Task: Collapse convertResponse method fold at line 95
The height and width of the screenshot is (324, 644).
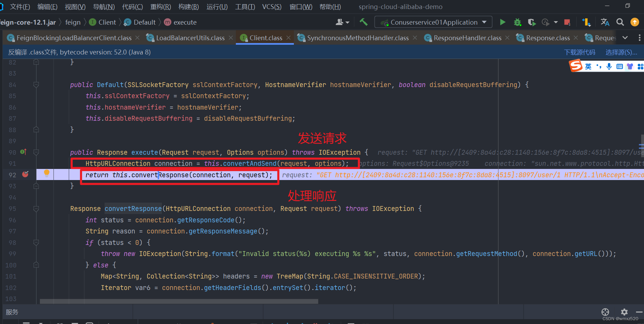Action: coord(36,208)
